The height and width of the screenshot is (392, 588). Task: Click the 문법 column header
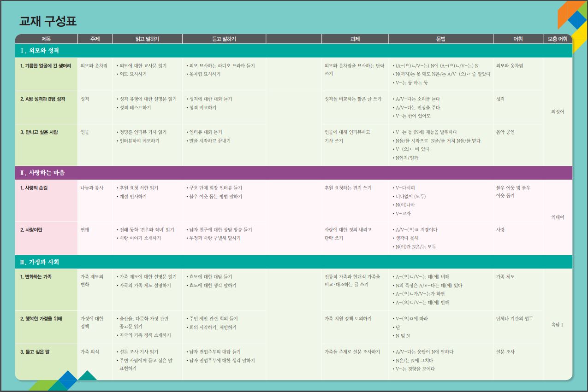click(440, 39)
